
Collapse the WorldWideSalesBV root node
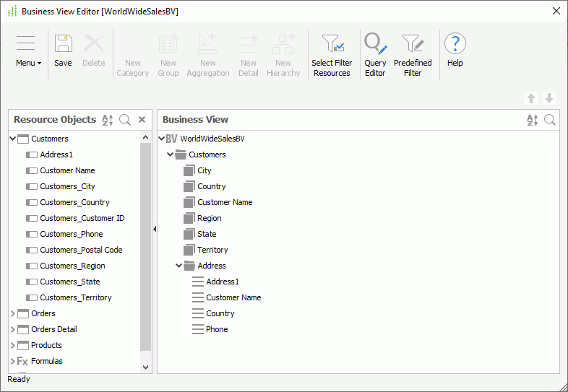(162, 139)
